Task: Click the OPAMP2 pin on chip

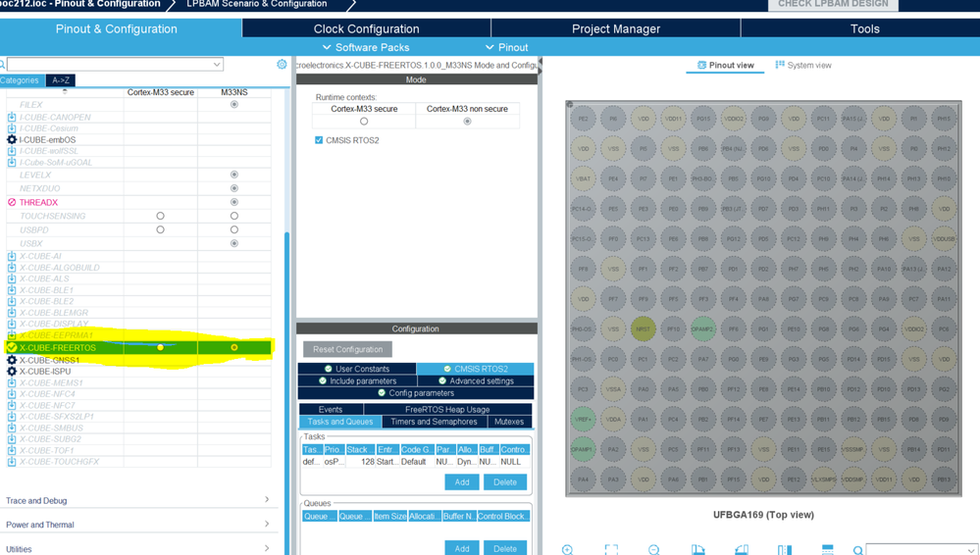Action: (x=702, y=328)
